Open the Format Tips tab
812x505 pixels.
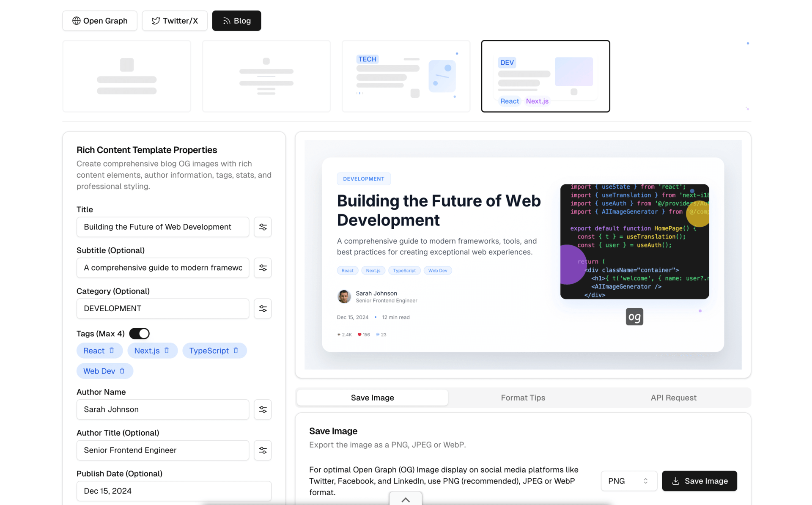pyautogui.click(x=523, y=398)
